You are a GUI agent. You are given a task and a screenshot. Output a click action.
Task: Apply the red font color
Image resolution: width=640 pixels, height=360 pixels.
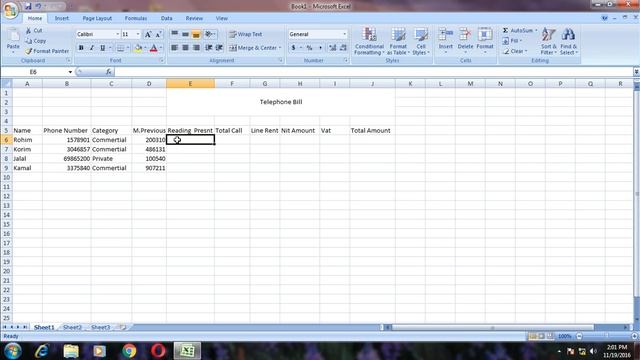point(153,48)
